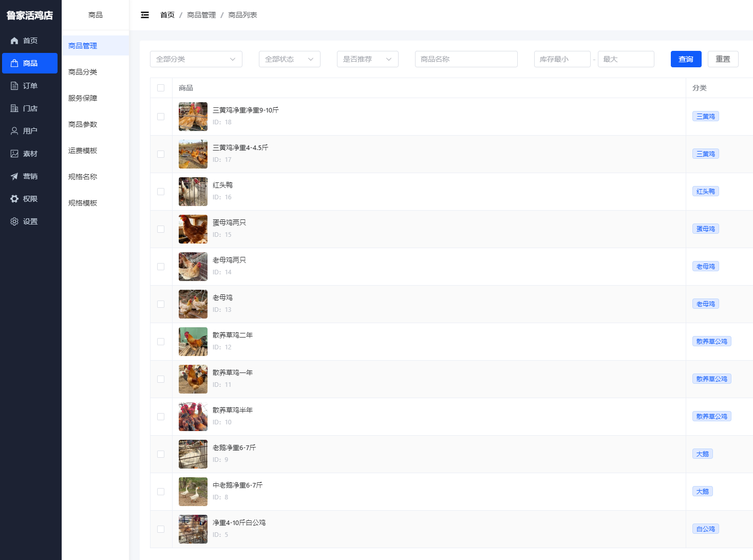Collapse sidebar with the hamburger menu icon
This screenshot has height=560, width=753.
(145, 15)
